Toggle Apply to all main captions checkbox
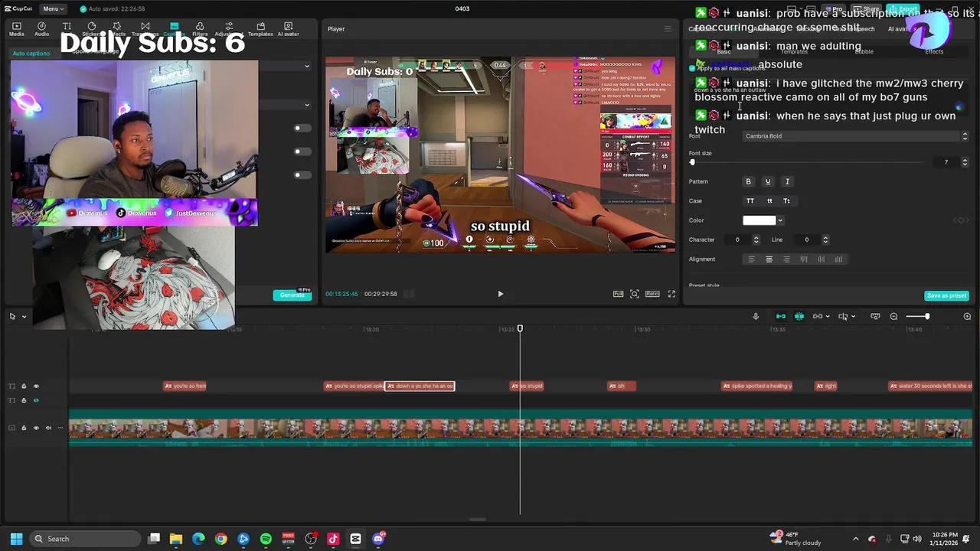The height and width of the screenshot is (551, 980). (692, 68)
